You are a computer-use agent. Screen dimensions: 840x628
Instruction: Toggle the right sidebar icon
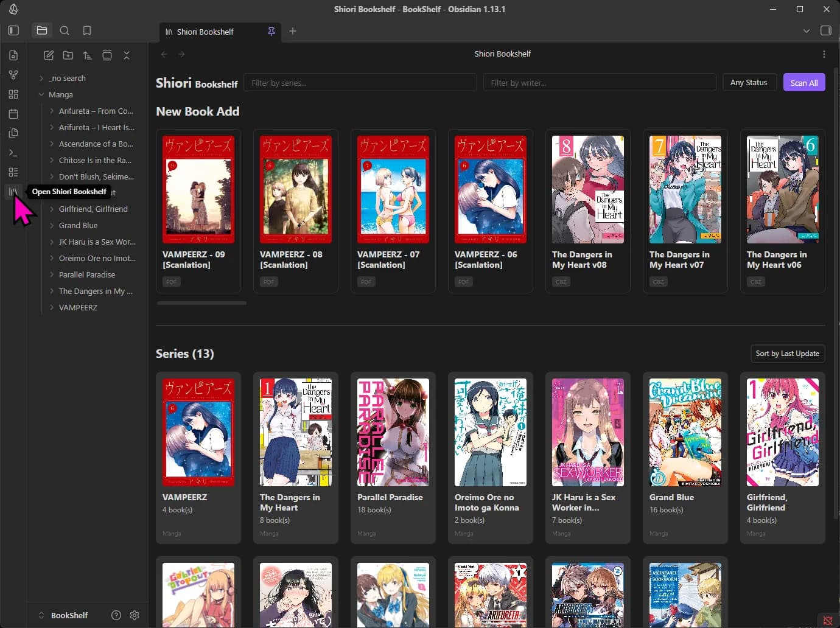tap(826, 30)
